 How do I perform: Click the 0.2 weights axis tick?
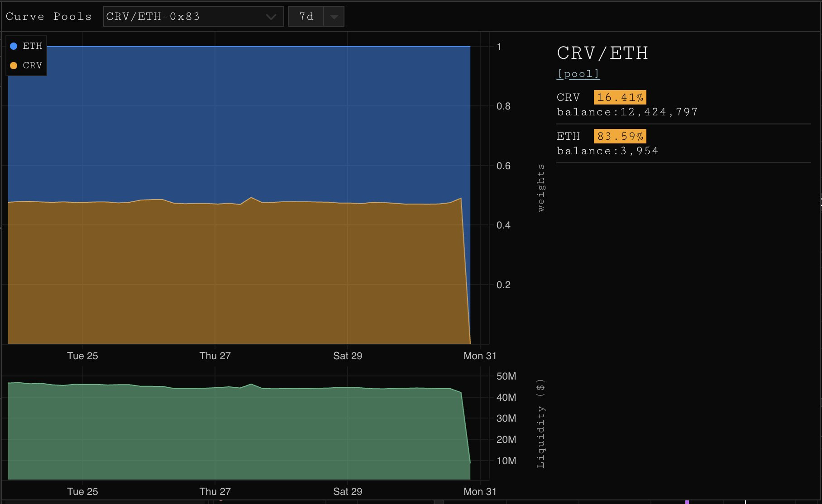point(503,285)
